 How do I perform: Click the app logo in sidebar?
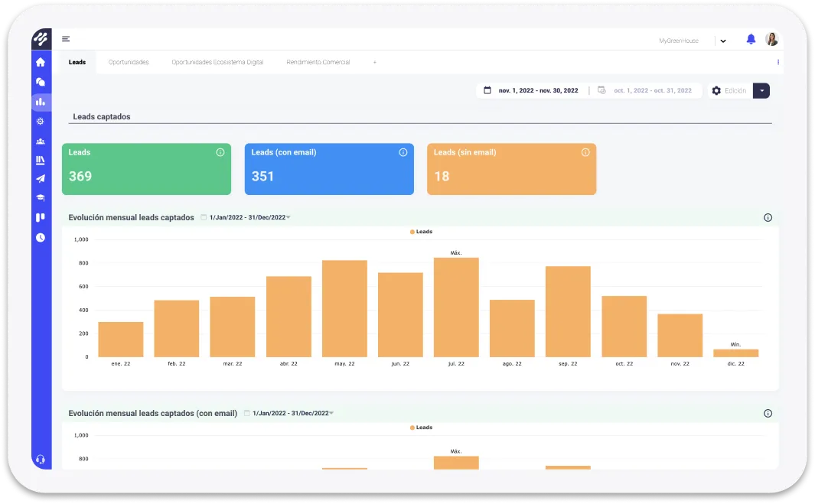tap(41, 39)
